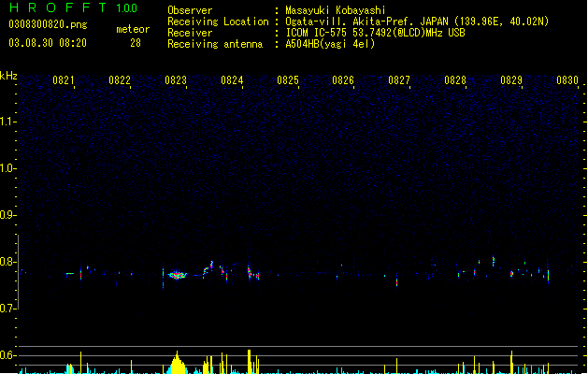Click the kHz unit label

point(8,76)
